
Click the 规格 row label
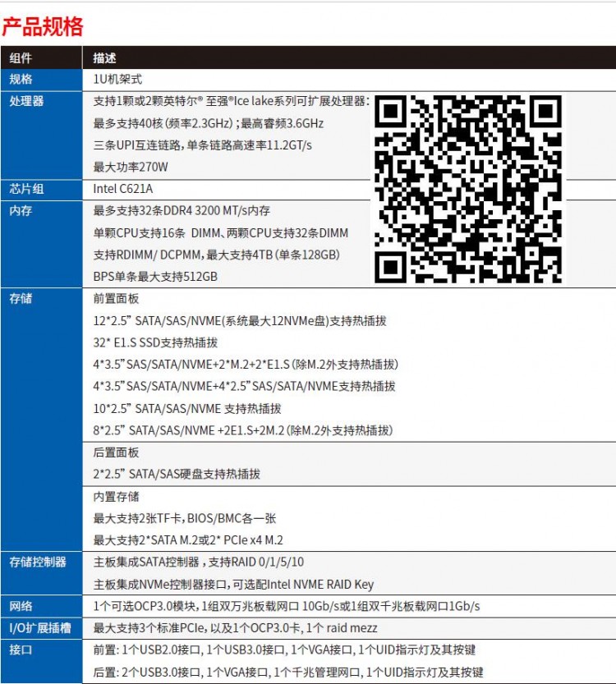21,80
